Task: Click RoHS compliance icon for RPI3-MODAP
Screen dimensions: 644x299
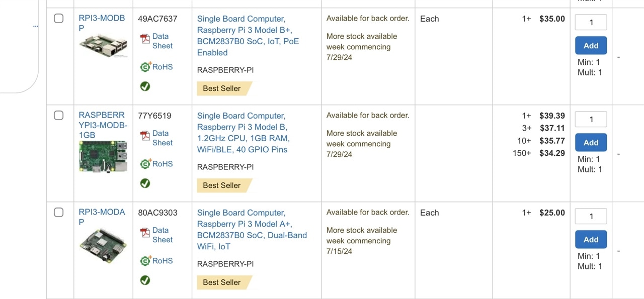Action: 145,261
